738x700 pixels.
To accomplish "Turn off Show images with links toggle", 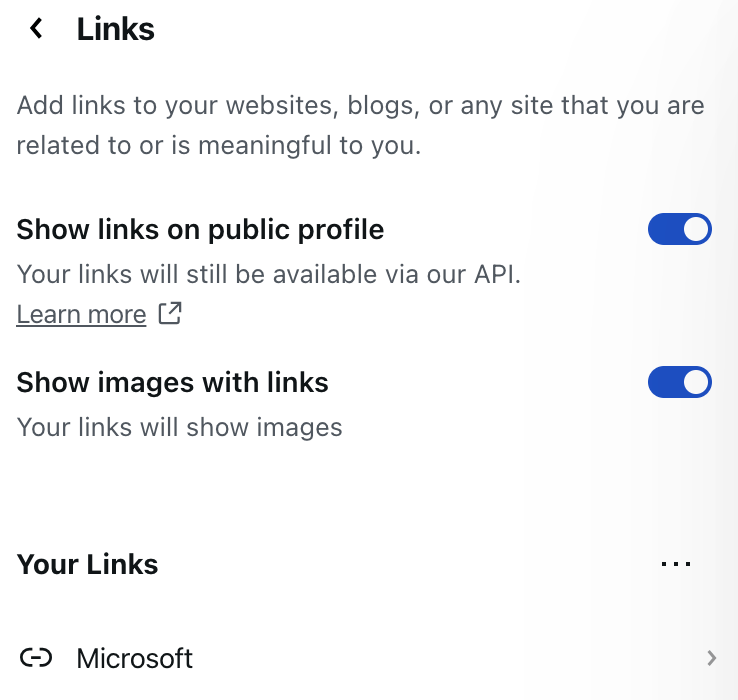I will [679, 382].
